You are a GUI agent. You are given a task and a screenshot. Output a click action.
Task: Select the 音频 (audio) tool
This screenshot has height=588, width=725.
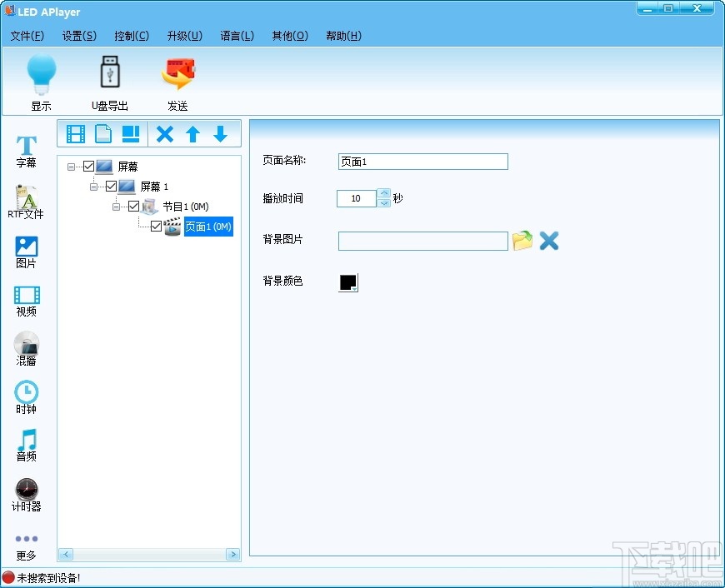26,446
